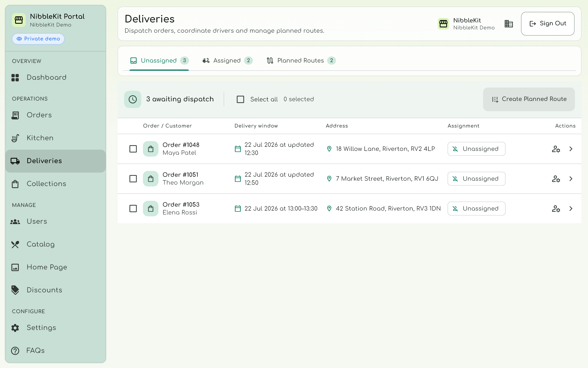The width and height of the screenshot is (588, 368).
Task: Switch to the Unassigned tab
Action: [159, 61]
